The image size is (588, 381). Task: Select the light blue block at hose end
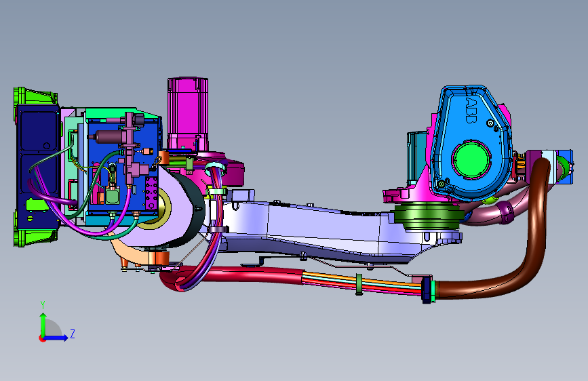pyautogui.click(x=549, y=167)
